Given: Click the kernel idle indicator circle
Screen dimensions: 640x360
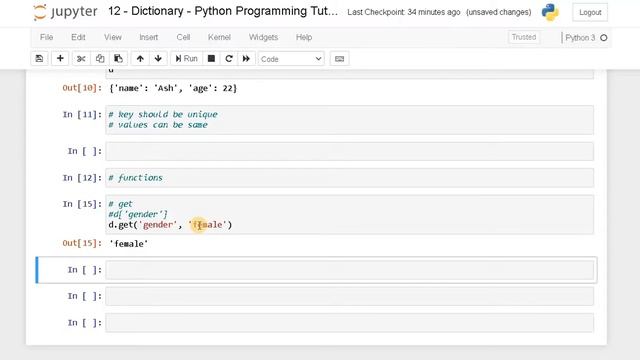Looking at the screenshot, I should (x=604, y=38).
